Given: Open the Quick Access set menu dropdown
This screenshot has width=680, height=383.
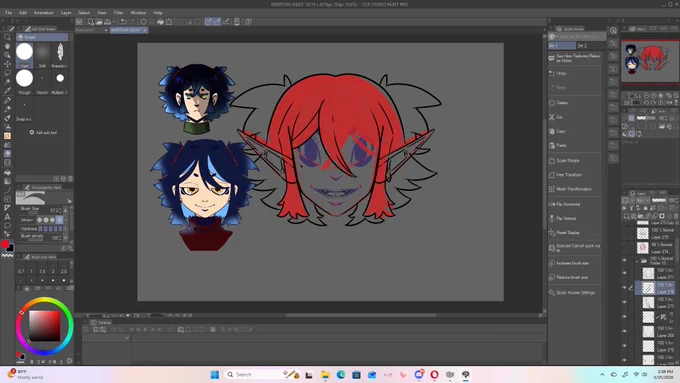Looking at the screenshot, I should tap(552, 37).
